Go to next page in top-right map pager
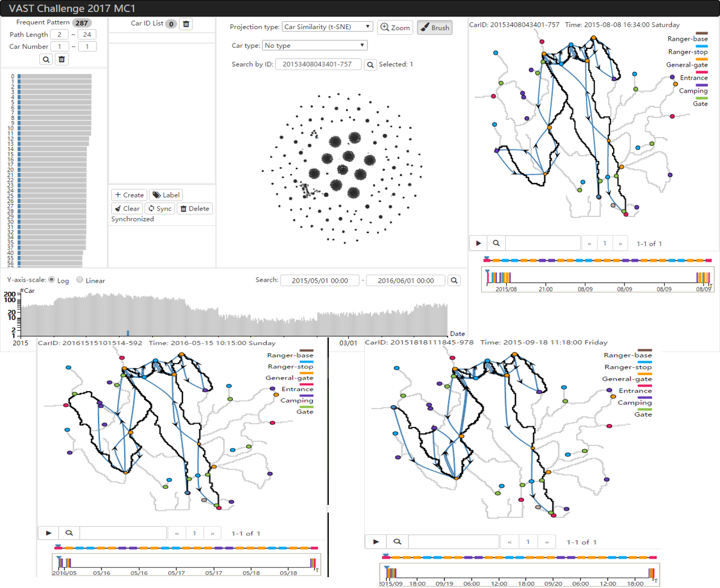The width and height of the screenshot is (720, 588). pyautogui.click(x=620, y=244)
